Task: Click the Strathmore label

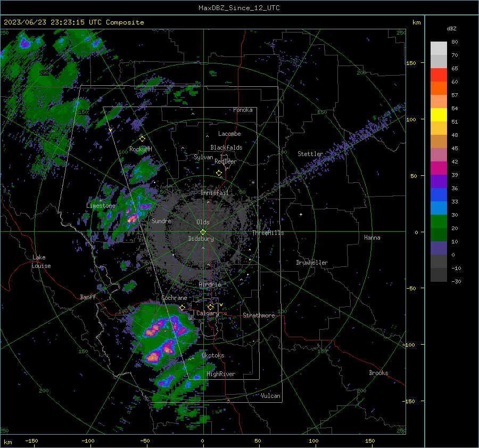Action: coord(259,315)
